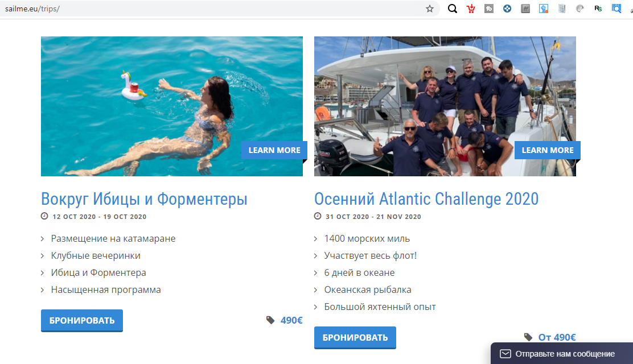Open the "Вокруг Ибицы и Форментеры" trip link
This screenshot has width=633, height=364.
click(144, 199)
